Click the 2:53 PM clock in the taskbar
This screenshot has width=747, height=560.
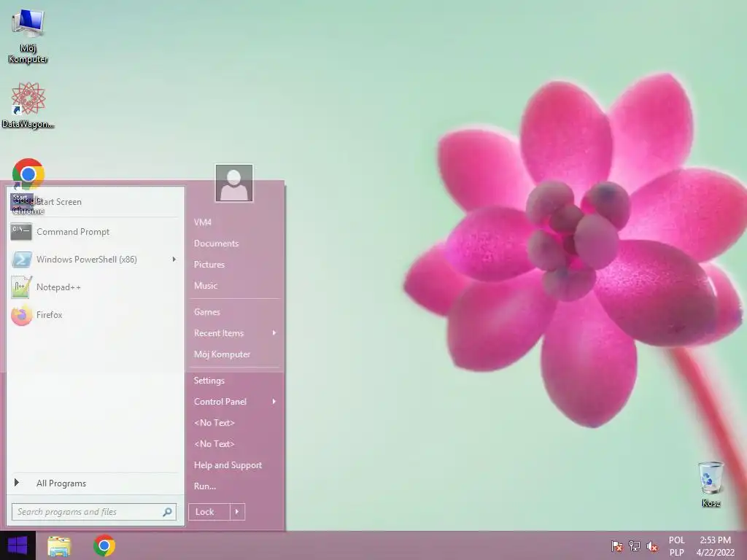pyautogui.click(x=715, y=546)
